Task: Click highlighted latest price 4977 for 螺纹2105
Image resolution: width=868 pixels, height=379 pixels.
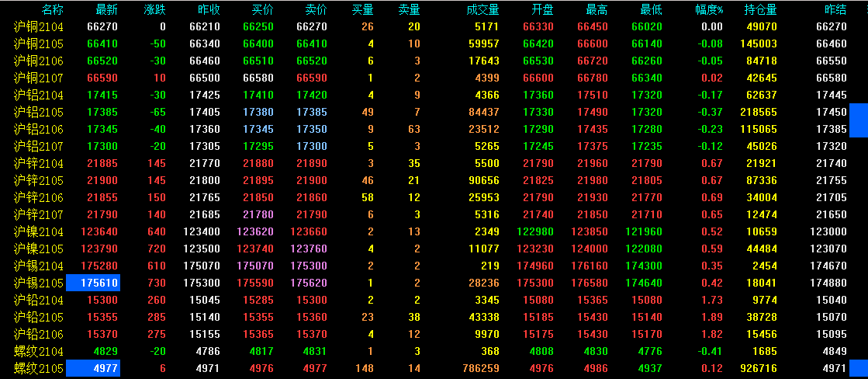Action: click(x=93, y=368)
